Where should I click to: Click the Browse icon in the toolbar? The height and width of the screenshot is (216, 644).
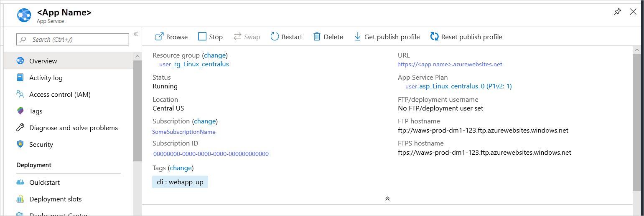(159, 37)
